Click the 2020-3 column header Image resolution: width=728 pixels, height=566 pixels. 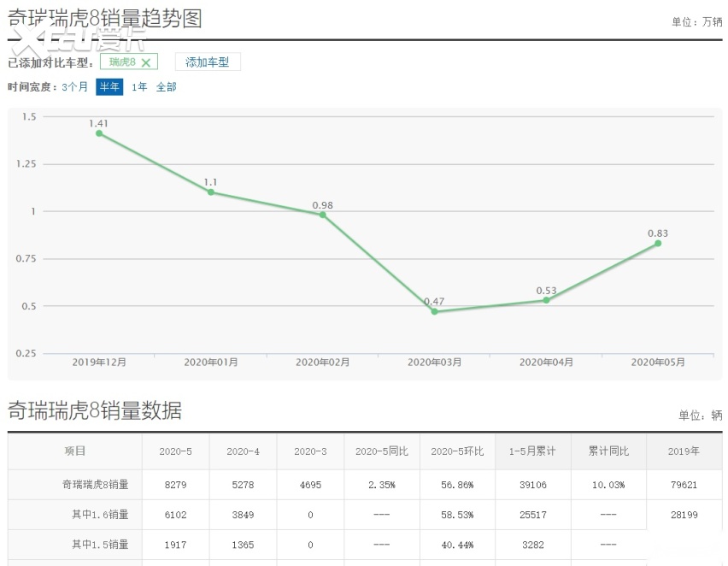(310, 451)
